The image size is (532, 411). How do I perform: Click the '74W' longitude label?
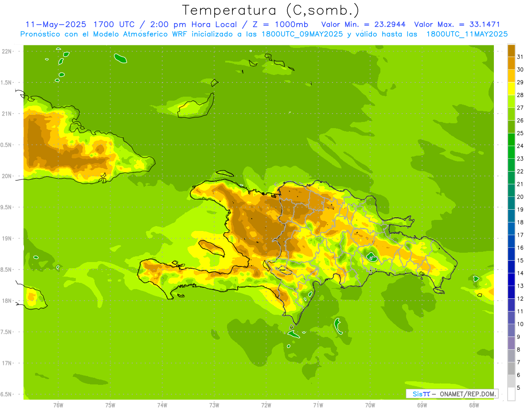(162, 405)
